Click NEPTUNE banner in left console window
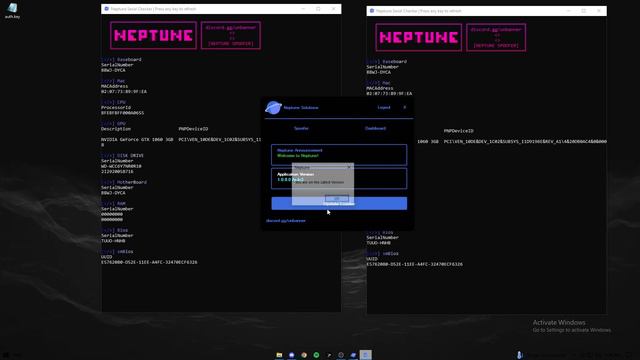 point(153,36)
